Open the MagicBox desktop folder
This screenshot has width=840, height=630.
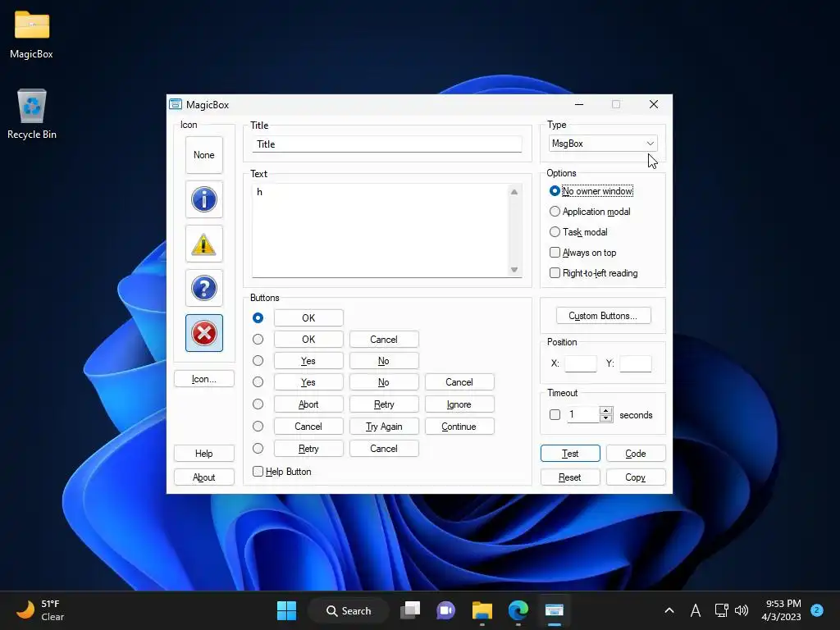32,35
